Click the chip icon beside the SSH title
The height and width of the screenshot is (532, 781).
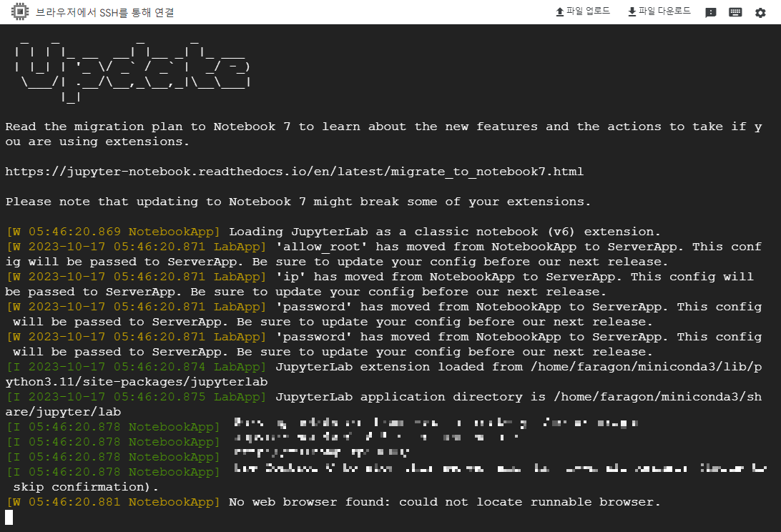20,11
